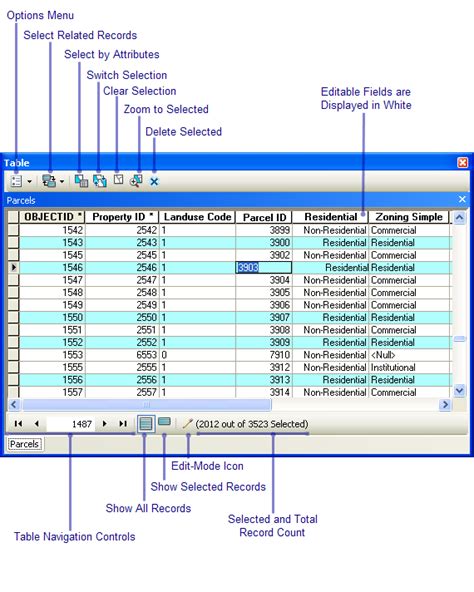474x592 pixels.
Task: Go to the first record
Action: click(x=18, y=424)
